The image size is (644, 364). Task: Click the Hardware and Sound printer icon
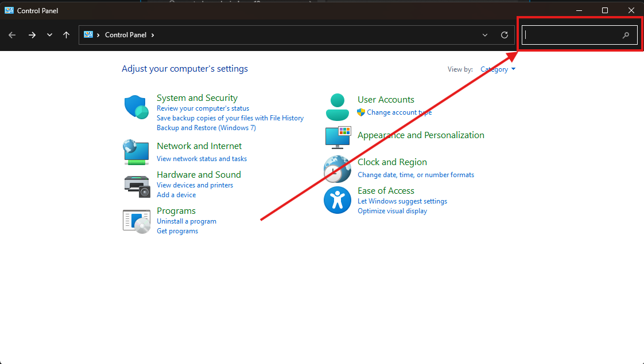[x=137, y=186]
